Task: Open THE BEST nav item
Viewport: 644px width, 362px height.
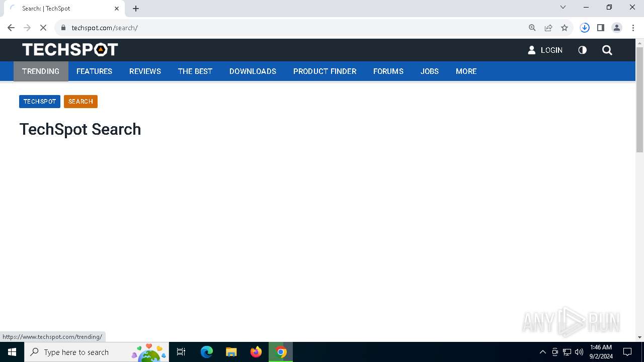Action: [x=195, y=71]
